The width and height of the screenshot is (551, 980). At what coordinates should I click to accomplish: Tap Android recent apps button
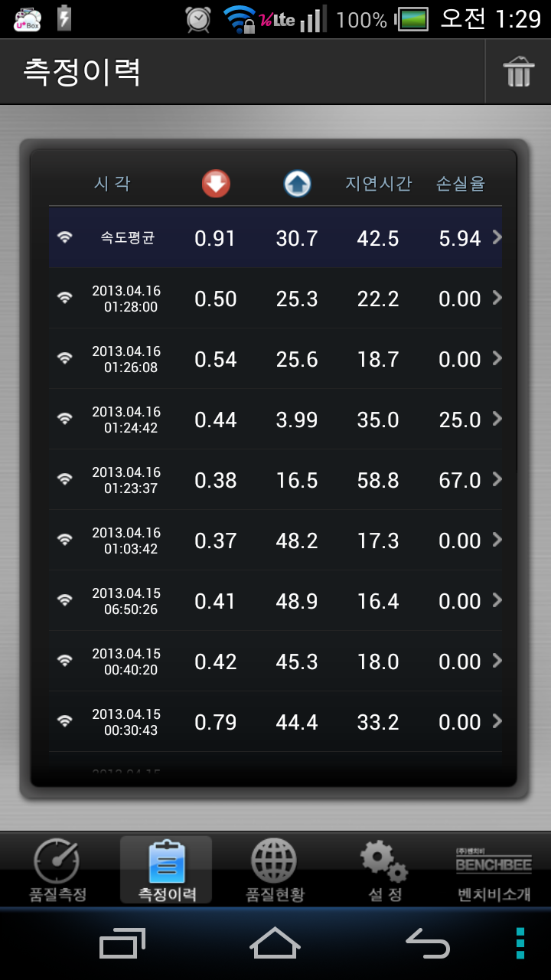[x=122, y=942]
